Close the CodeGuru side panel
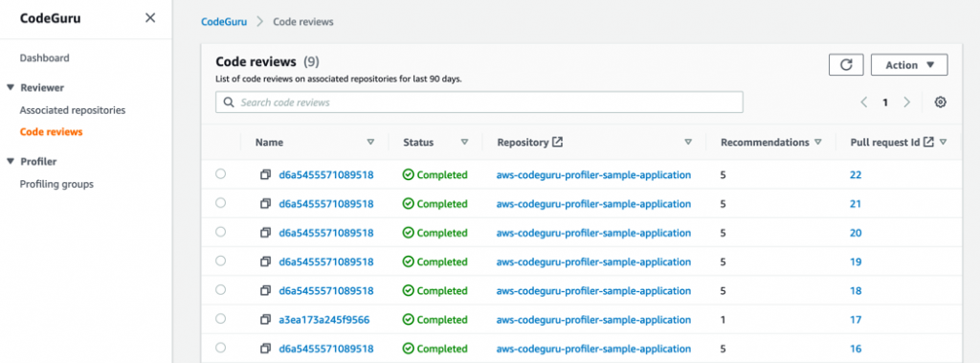 150,18
